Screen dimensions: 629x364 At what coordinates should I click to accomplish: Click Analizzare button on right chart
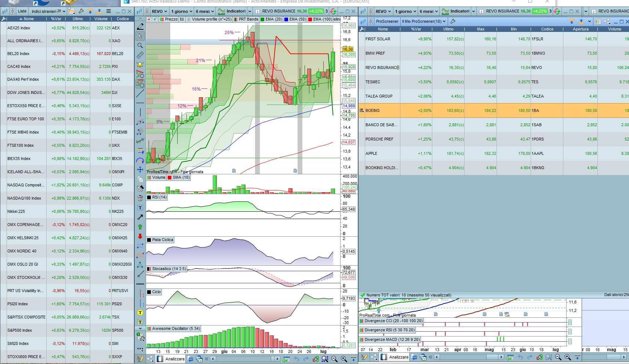tap(395, 357)
